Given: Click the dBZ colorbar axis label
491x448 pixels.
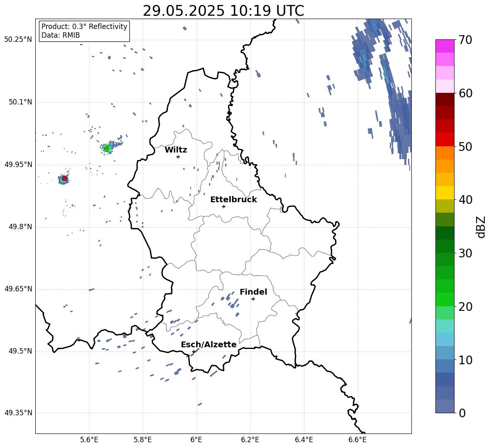Looking at the screenshot, I should 480,227.
